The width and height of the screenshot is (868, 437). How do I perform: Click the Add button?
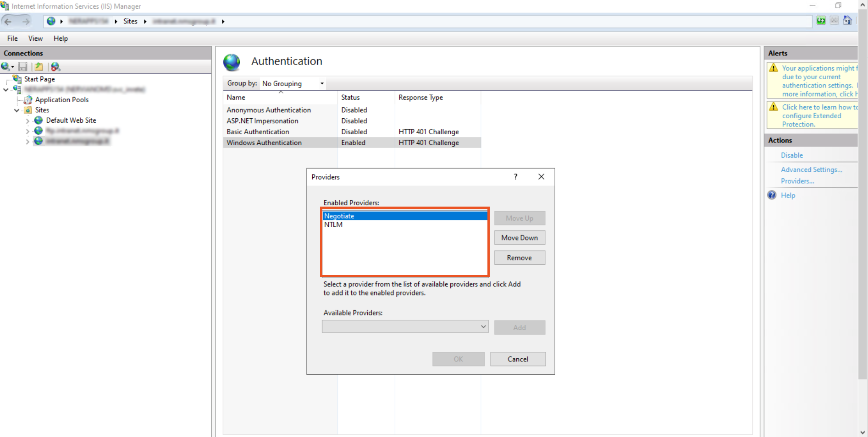520,328
